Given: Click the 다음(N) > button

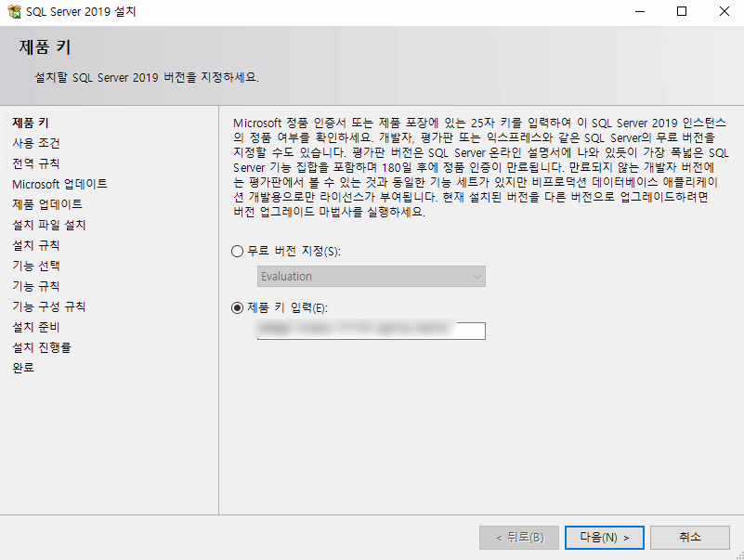Looking at the screenshot, I should 604,537.
